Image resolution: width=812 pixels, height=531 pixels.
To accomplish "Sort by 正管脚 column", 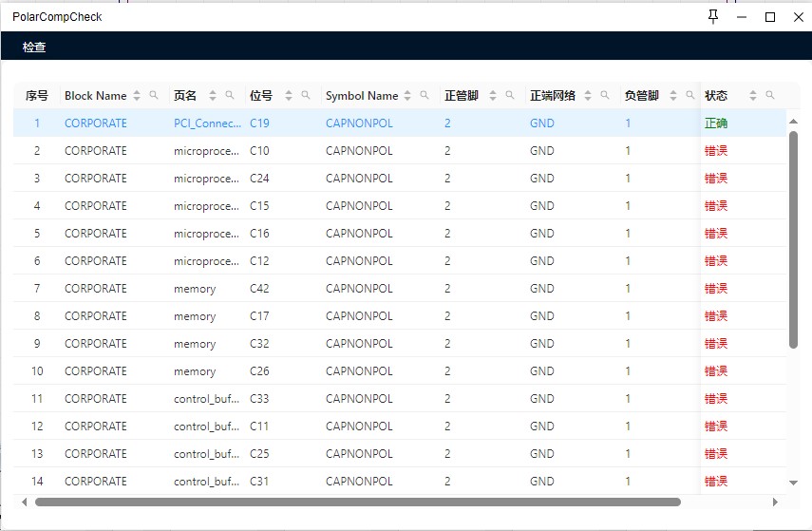I will [493, 95].
